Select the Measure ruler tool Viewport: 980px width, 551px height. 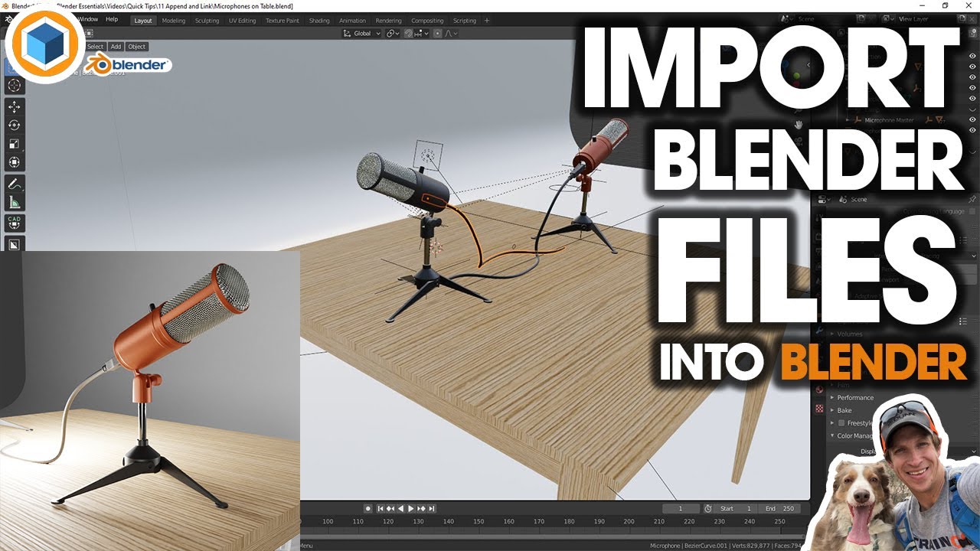coord(14,202)
